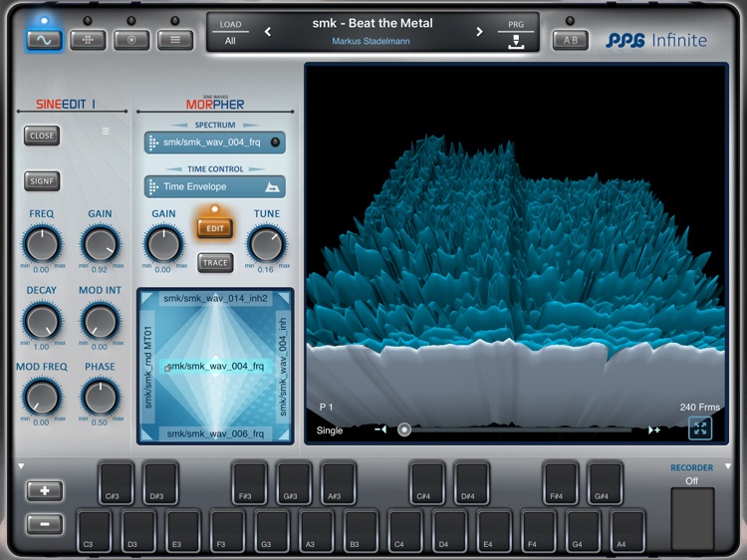747x560 pixels.
Task: Open the LOAD All menu
Action: coord(230,33)
